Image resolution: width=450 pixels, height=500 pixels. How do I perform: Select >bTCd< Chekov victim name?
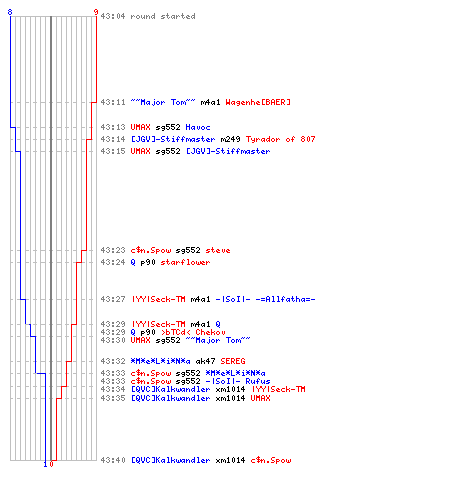click(x=193, y=332)
